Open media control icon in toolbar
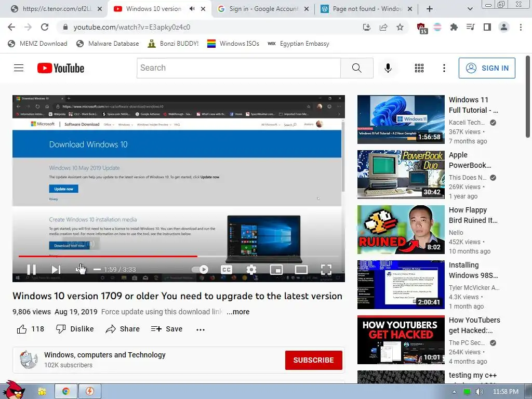This screenshot has width=532, height=399. pos(470,27)
